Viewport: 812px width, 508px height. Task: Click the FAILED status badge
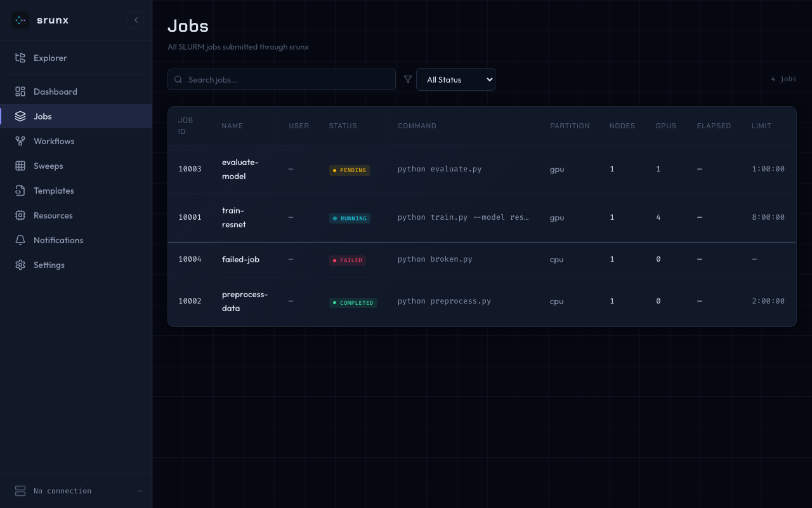tap(347, 260)
